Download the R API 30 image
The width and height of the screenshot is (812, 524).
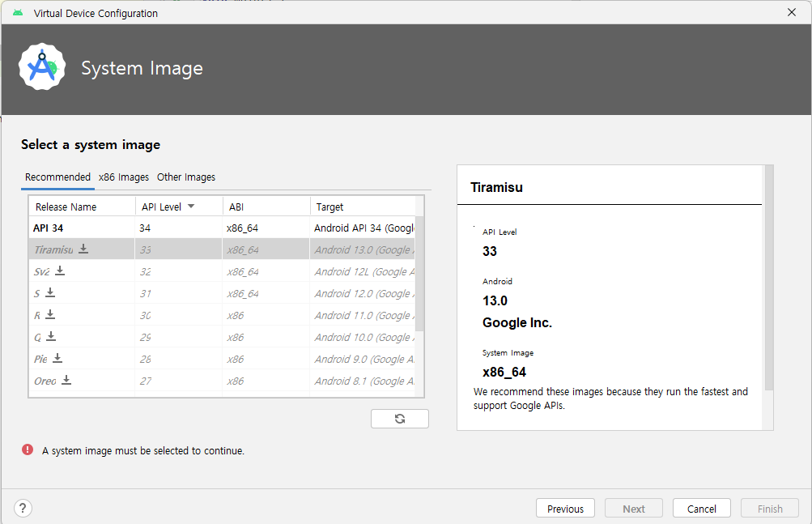point(50,314)
